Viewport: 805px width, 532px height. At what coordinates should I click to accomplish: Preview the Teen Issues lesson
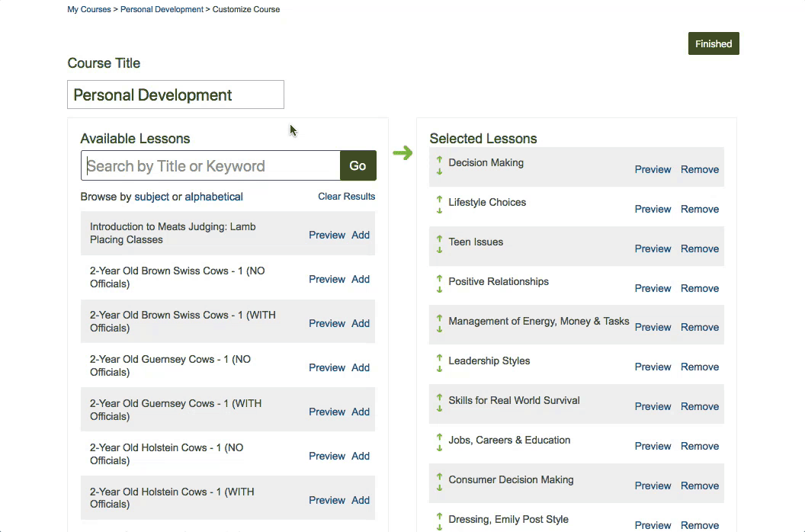click(653, 248)
